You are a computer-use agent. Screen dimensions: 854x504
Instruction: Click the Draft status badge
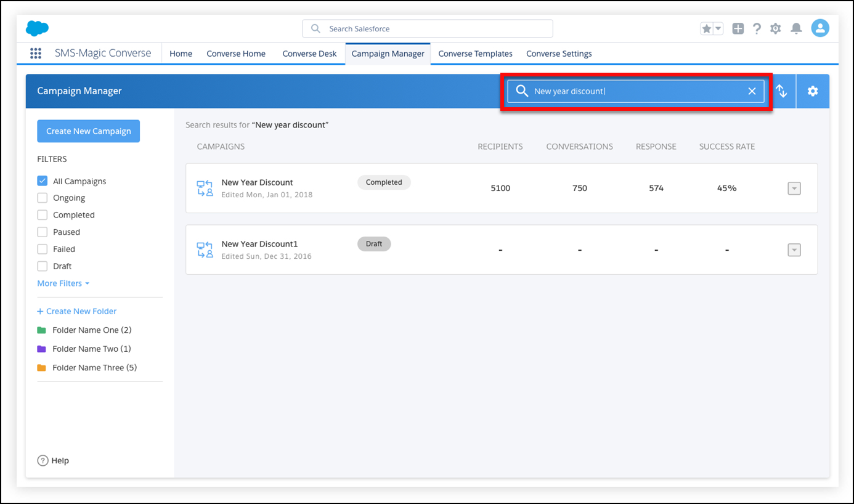(374, 244)
